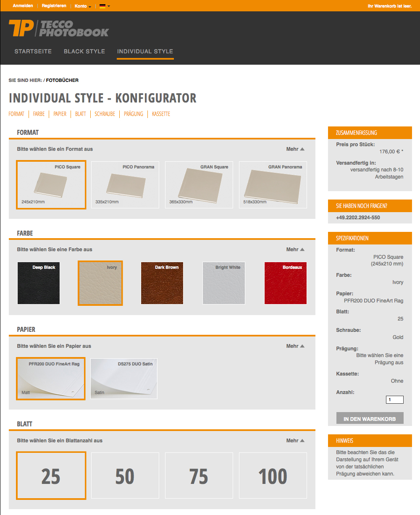The width and height of the screenshot is (420, 515).
Task: Jump to the Prägung section anchor
Action: click(134, 114)
